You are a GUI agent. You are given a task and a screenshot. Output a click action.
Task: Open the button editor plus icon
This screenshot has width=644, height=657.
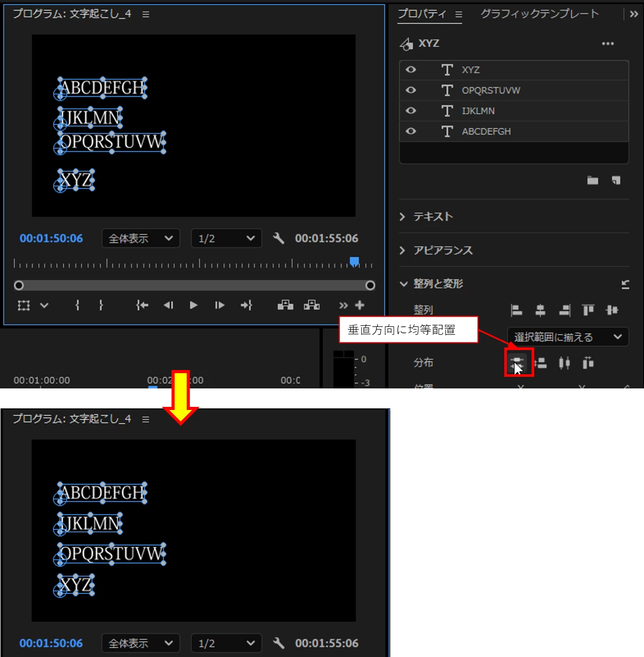coord(360,305)
